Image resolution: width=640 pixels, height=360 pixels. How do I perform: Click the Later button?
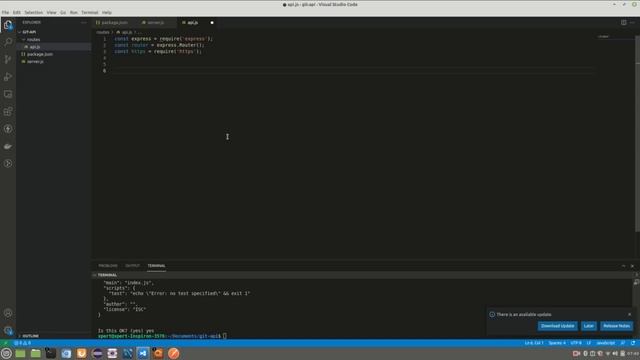coord(589,326)
